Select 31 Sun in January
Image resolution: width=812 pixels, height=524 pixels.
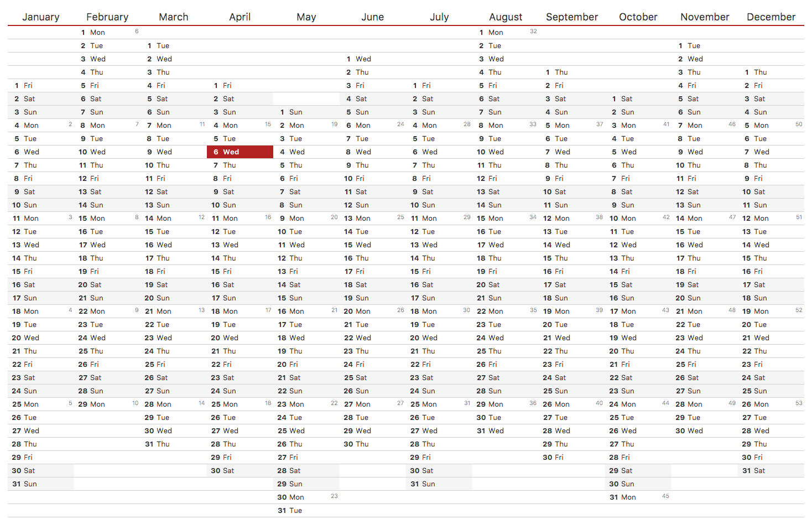41,484
